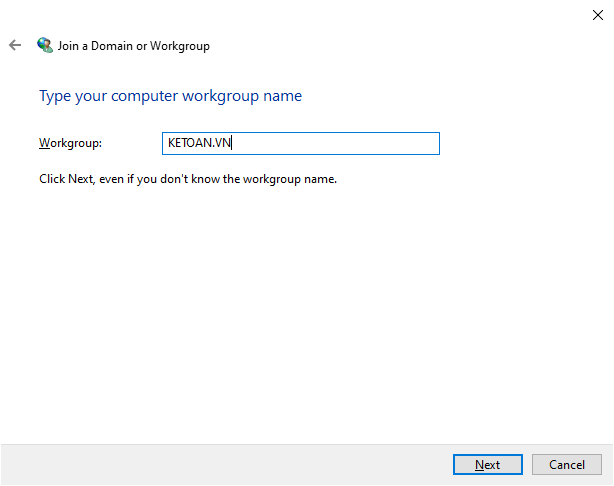Click the 'Click Next, even if...' hint text
Image resolution: width=614 pixels, height=486 pixels.
coord(188,179)
